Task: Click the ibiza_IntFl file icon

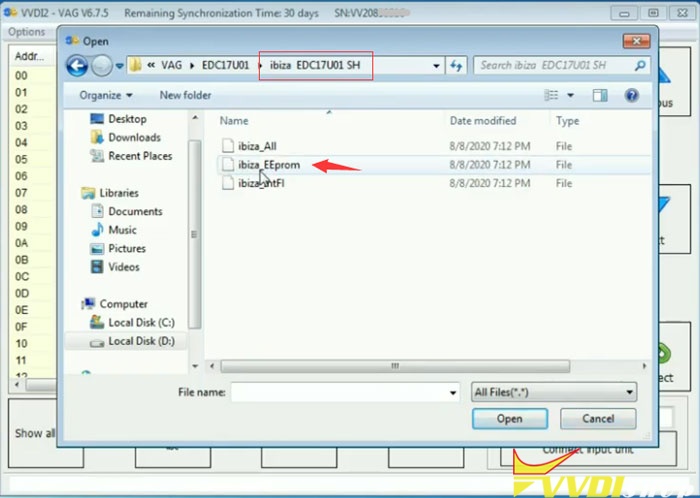Action: point(228,183)
